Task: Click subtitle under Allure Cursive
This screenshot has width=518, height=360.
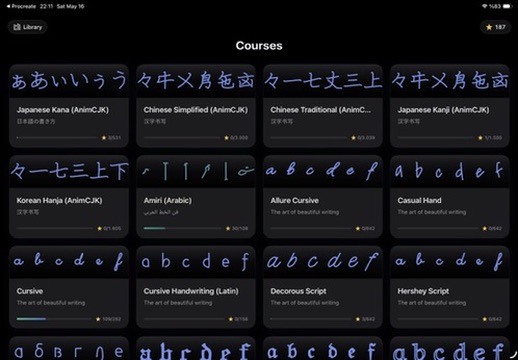Action: coord(305,212)
